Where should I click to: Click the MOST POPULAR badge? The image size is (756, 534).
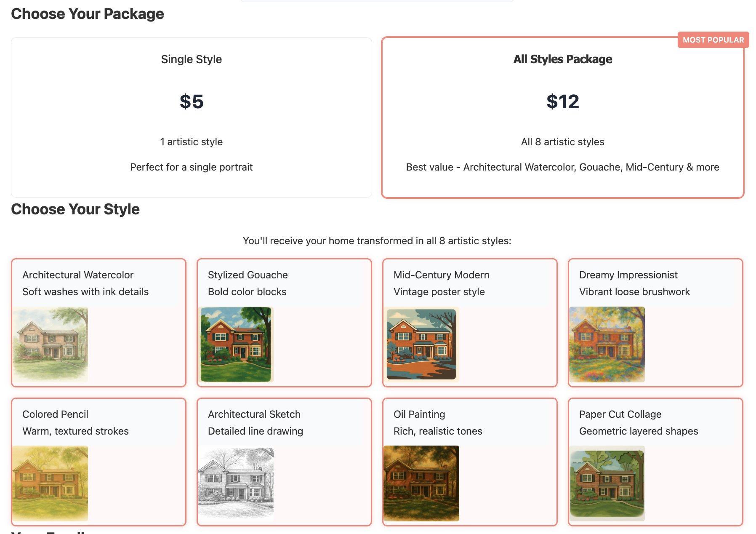[x=713, y=40]
